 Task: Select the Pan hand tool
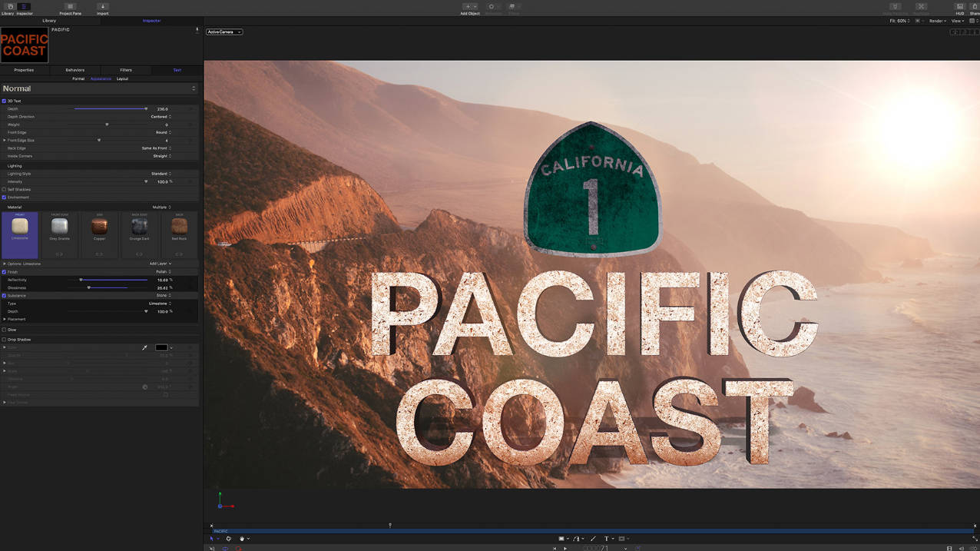[242, 539]
